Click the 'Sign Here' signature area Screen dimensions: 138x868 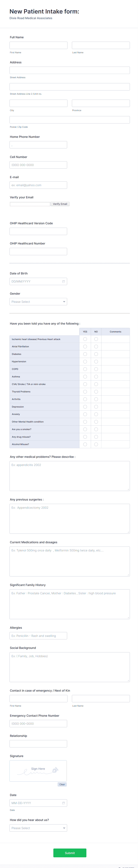38,771
